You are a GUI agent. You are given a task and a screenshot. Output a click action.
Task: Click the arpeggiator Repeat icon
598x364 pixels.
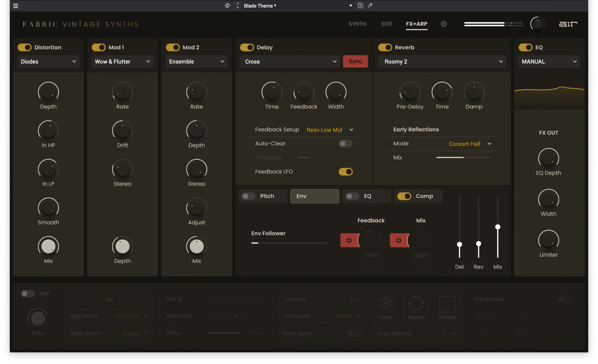pos(416,303)
